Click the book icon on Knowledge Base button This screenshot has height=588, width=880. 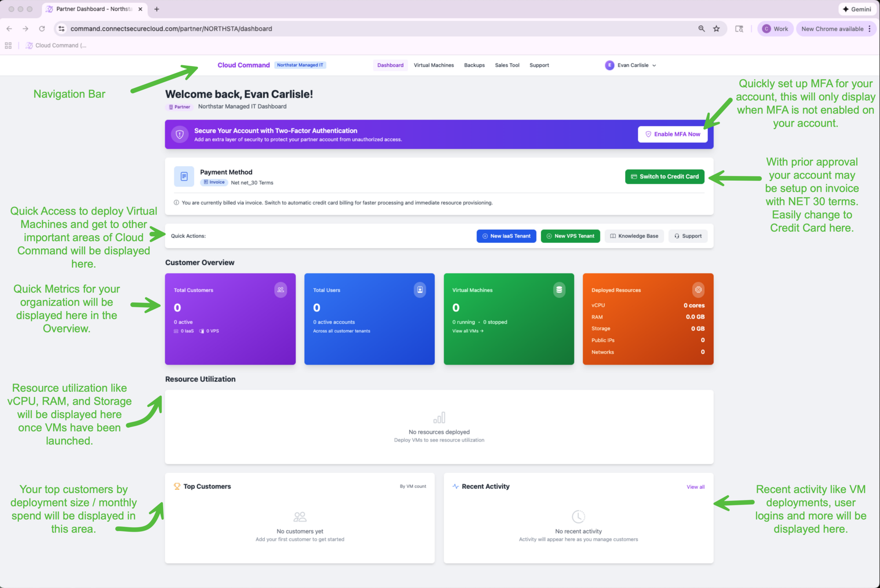point(612,236)
